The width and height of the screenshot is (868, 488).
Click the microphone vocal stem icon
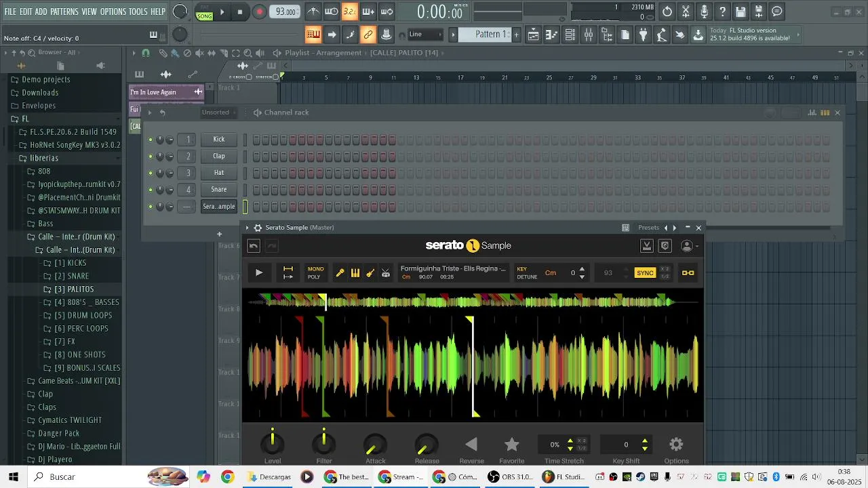coord(340,273)
